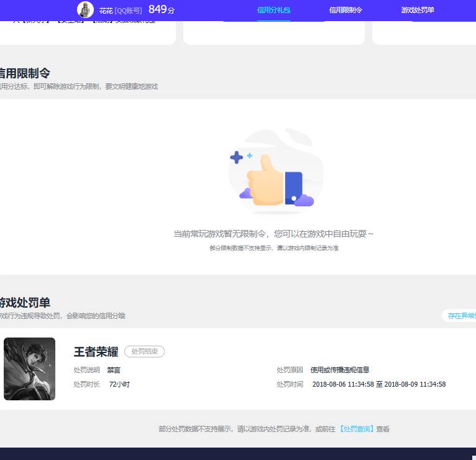Go to the 游戏处罚单 tab
The width and height of the screenshot is (476, 460).
tap(418, 10)
